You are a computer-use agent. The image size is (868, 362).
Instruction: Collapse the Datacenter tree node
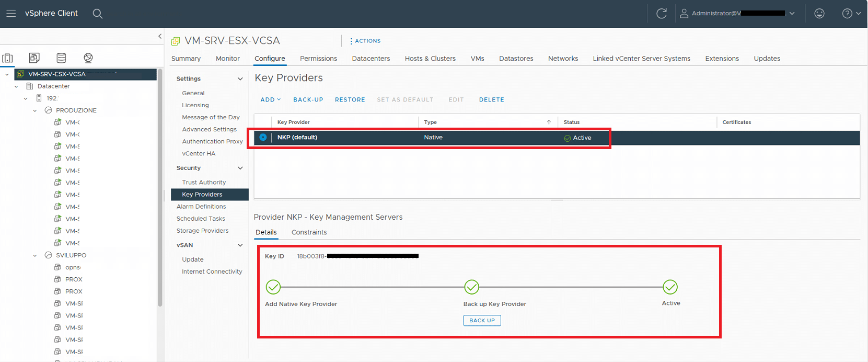pos(16,86)
